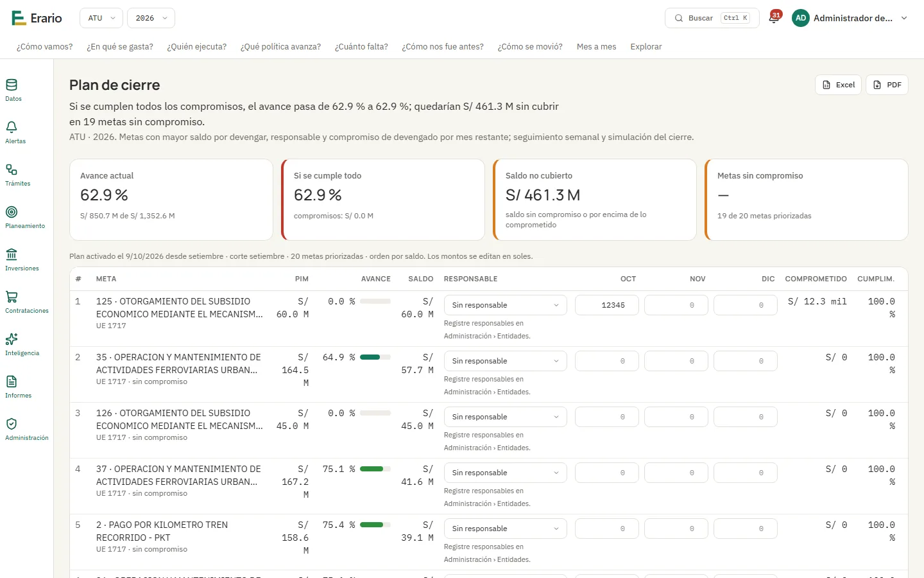Image resolution: width=924 pixels, height=578 pixels.
Task: Click the Erario logo
Action: [x=37, y=18]
